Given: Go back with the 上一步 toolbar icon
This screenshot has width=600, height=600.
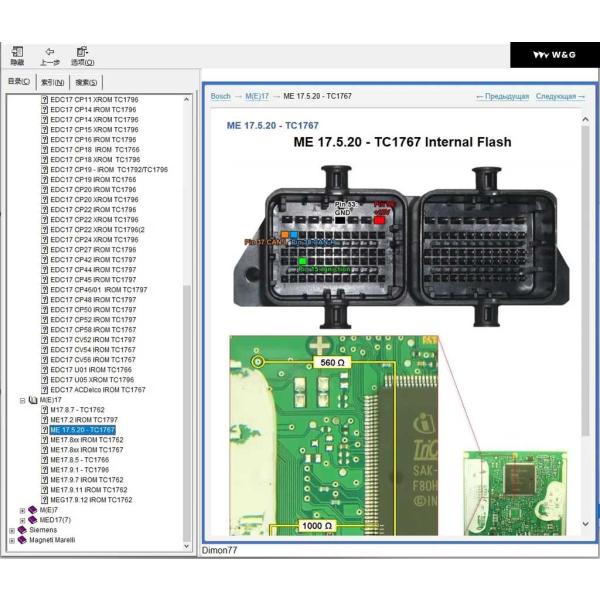Looking at the screenshot, I should pos(50,56).
